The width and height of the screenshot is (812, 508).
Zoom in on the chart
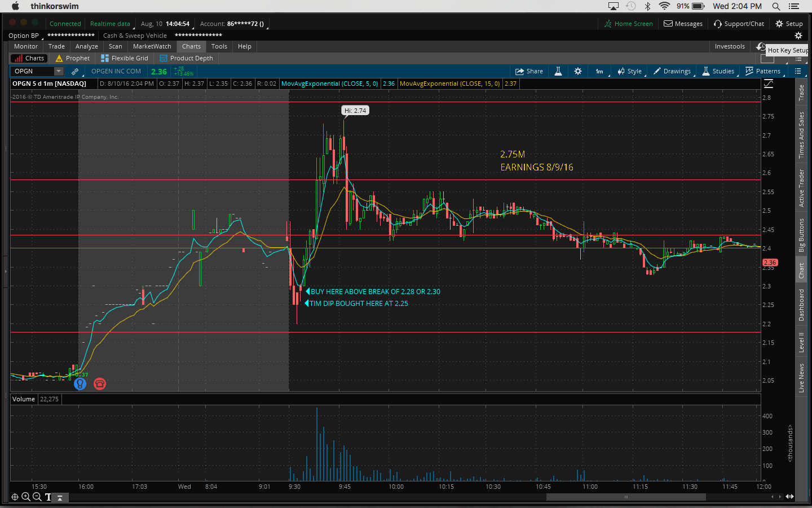(x=26, y=497)
